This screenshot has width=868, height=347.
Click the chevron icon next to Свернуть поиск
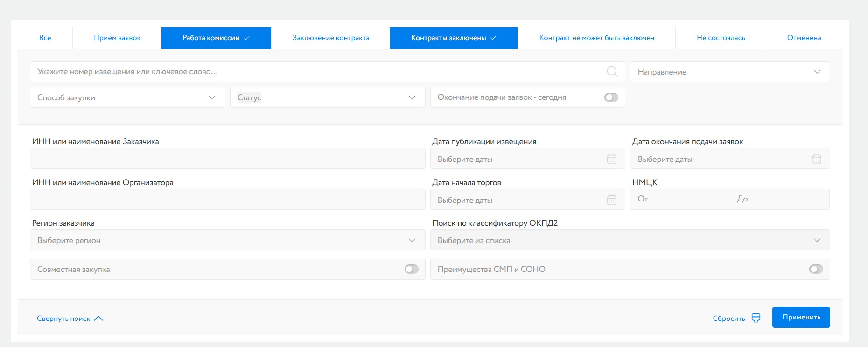[98, 319]
